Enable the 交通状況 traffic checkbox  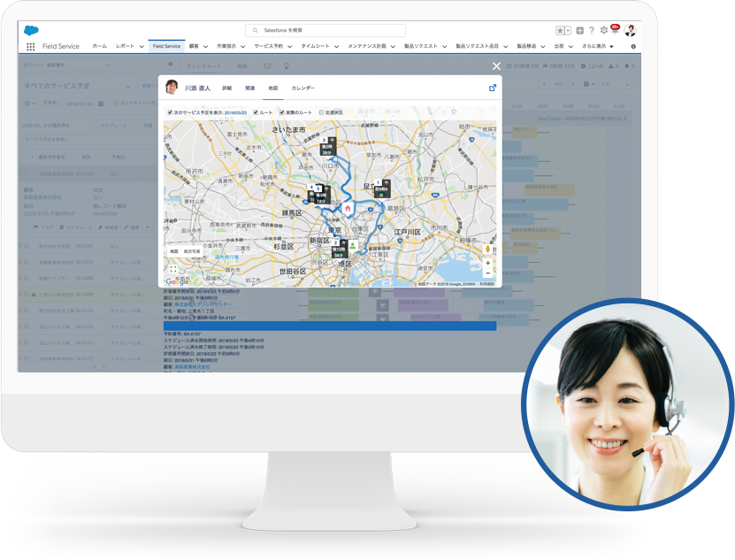(321, 112)
